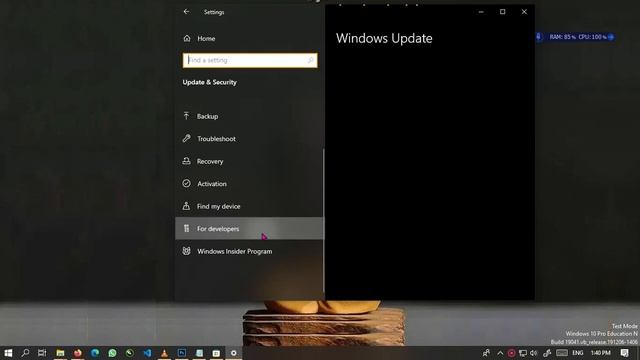The height and width of the screenshot is (360, 640).
Task: Maximize the Settings window
Action: pos(502,12)
